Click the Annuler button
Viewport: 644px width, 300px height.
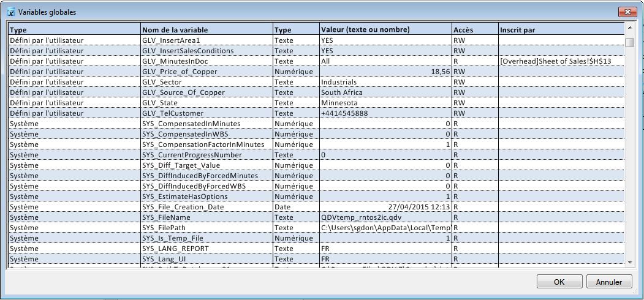[x=609, y=282]
